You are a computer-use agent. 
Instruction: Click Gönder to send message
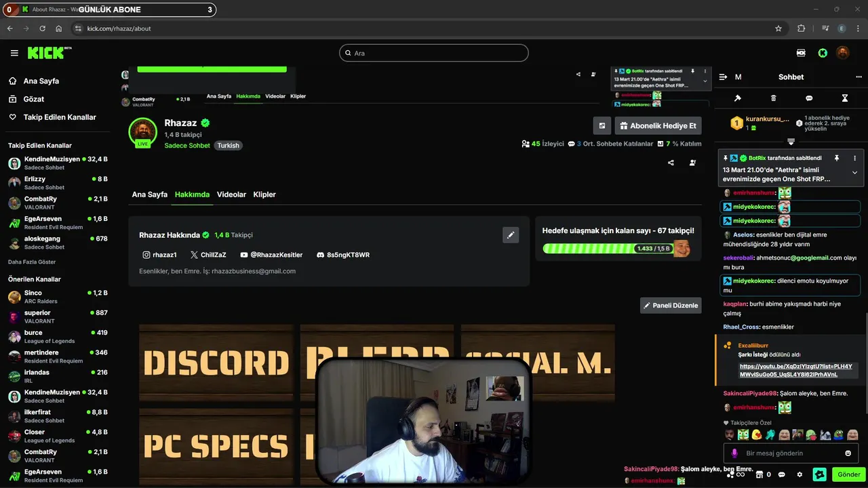point(848,474)
